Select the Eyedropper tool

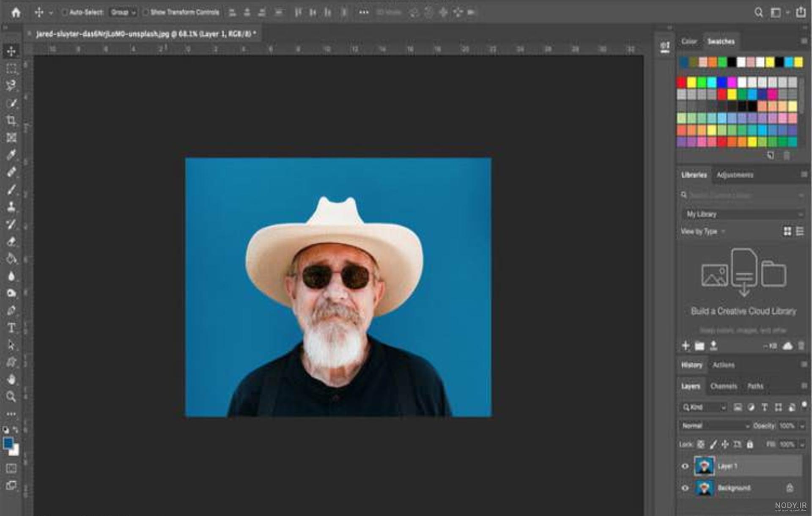11,154
